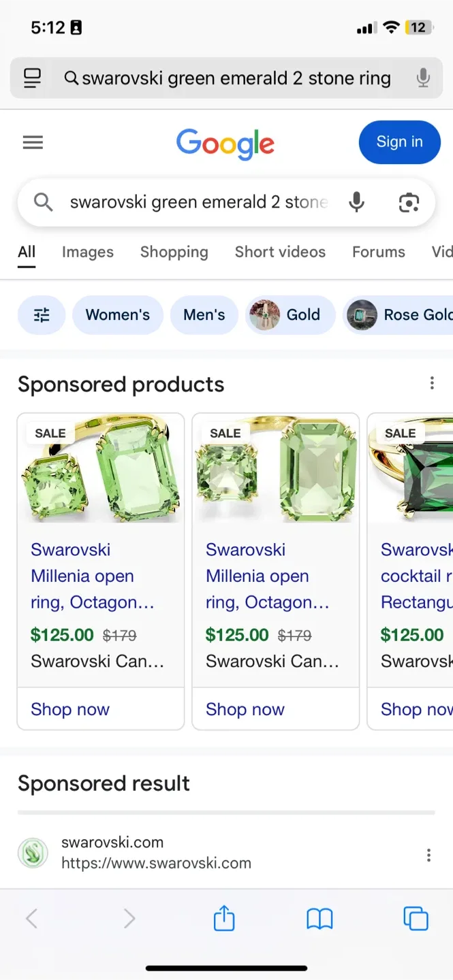Filter results by the Gold chip
Screen dimensions: 453x980
point(290,315)
